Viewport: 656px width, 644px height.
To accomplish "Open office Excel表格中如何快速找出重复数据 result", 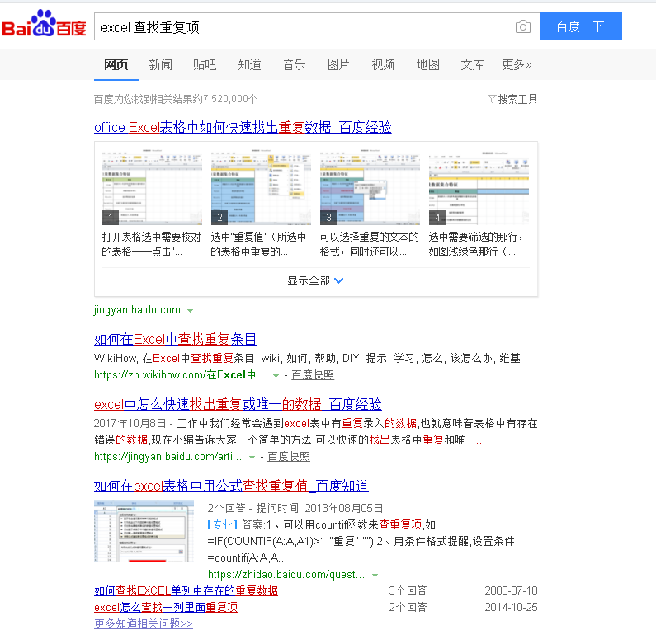I will tap(243, 127).
